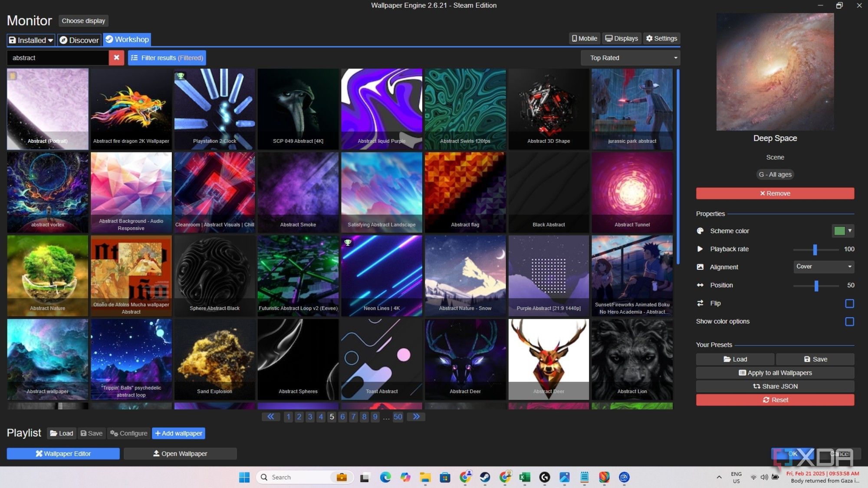Clear the abstract search with the red X
Viewport: 868px width, 488px height.
point(116,57)
